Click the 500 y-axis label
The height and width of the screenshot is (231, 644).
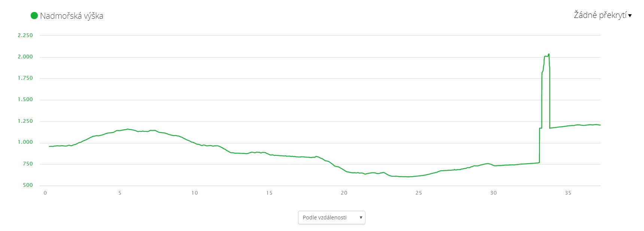(28, 185)
